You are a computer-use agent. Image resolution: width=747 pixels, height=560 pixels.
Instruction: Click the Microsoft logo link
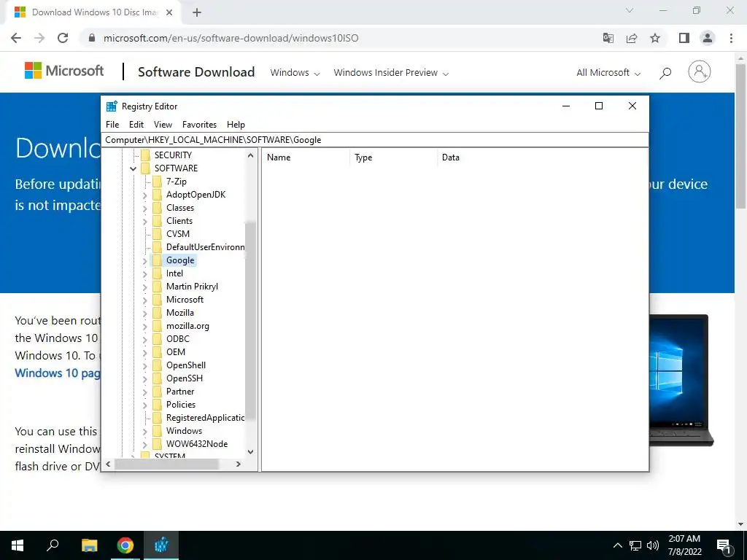point(64,71)
